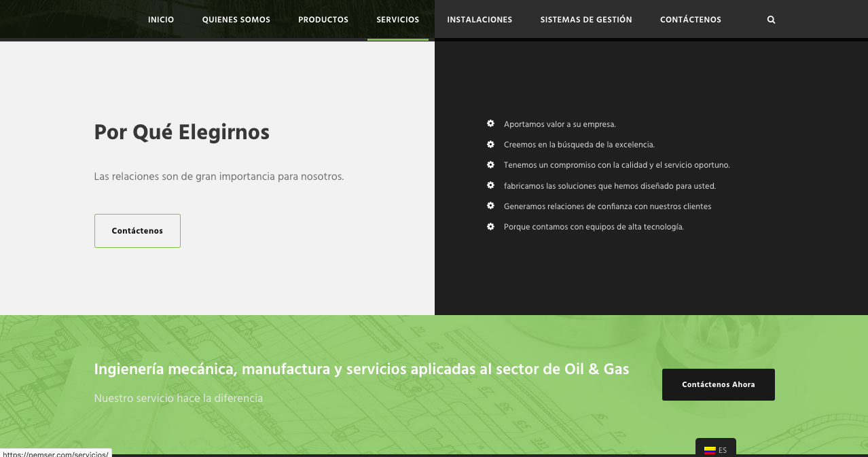This screenshot has width=868, height=457.
Task: Click the 'Ingeniería mecánica, manufactura' banner headline
Action: click(361, 369)
